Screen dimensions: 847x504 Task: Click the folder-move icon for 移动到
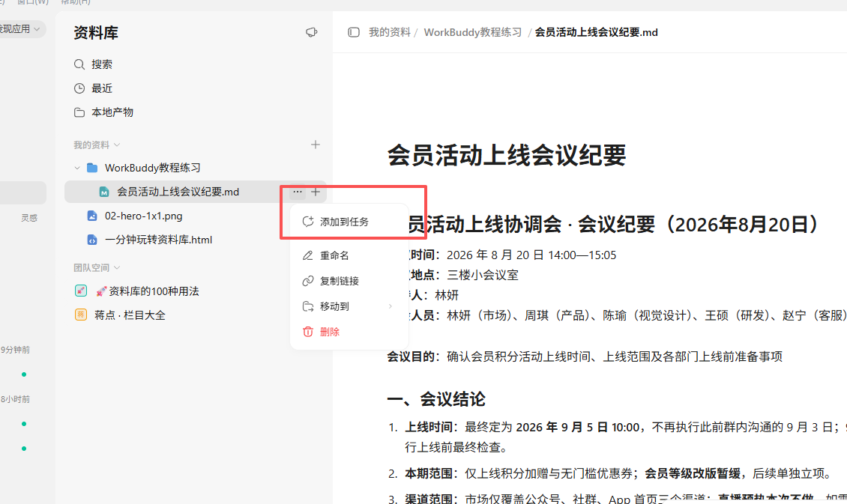pyautogui.click(x=308, y=306)
